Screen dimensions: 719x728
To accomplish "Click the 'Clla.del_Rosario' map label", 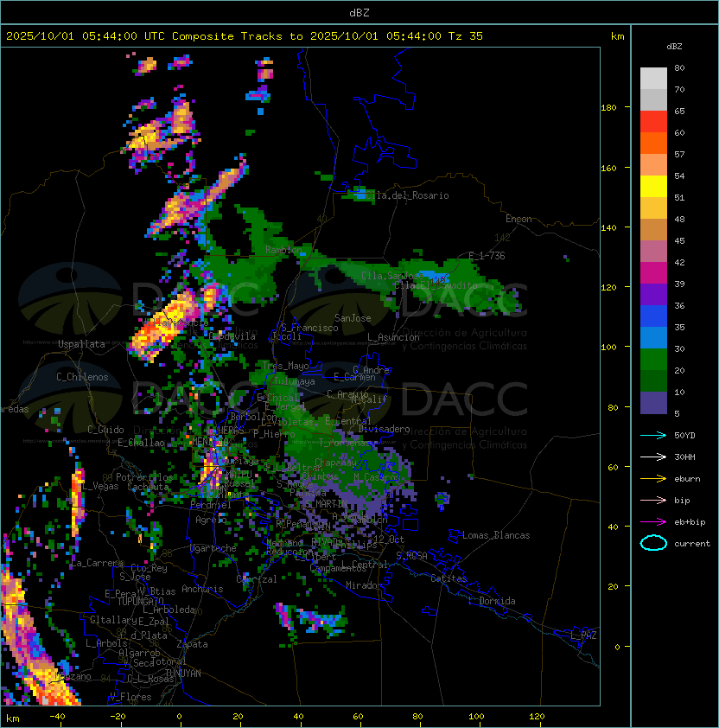I will pos(407,195).
